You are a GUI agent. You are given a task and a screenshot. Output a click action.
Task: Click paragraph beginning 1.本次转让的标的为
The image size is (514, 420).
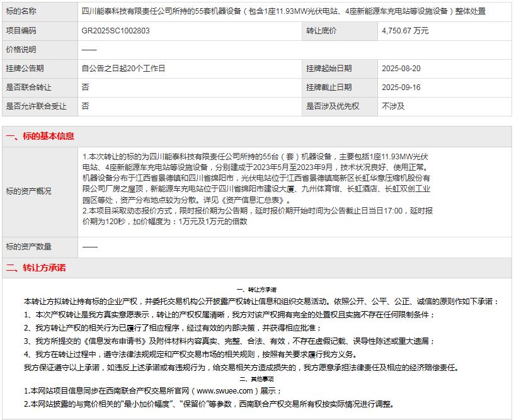click(256, 178)
